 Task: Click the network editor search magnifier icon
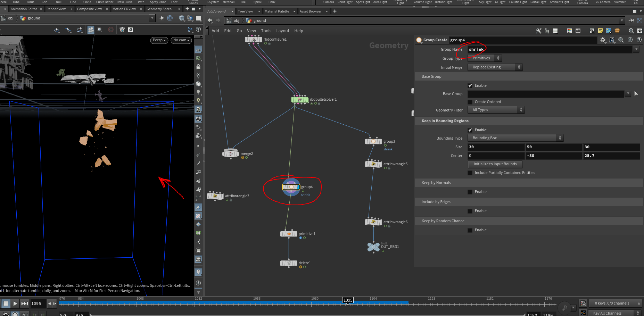(631, 31)
